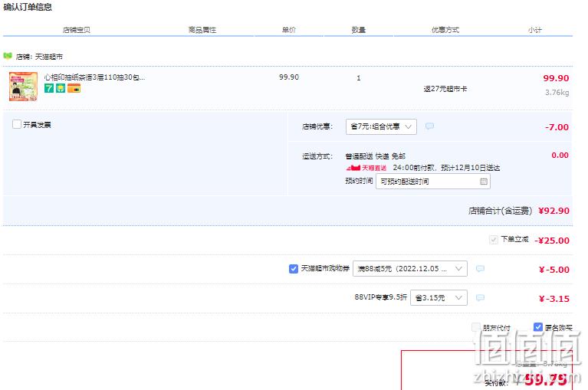Open comment bubble beside 88VIP discount dropdown
Image resolution: width=588 pixels, height=390 pixels.
tap(480, 298)
